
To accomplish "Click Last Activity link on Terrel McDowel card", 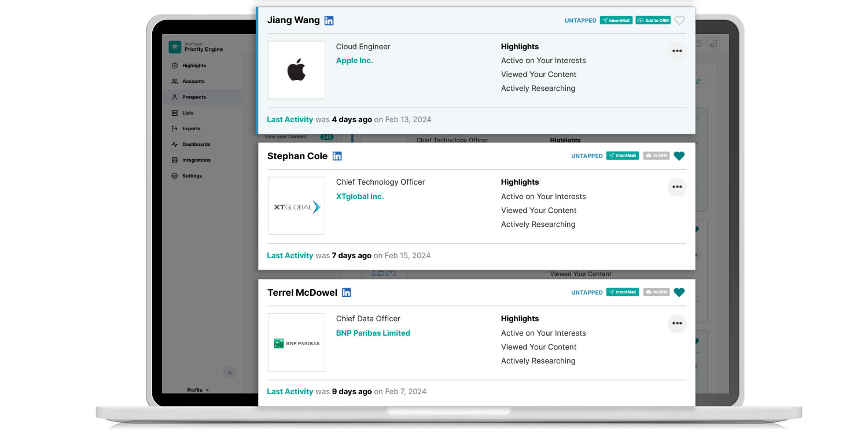I will point(290,392).
